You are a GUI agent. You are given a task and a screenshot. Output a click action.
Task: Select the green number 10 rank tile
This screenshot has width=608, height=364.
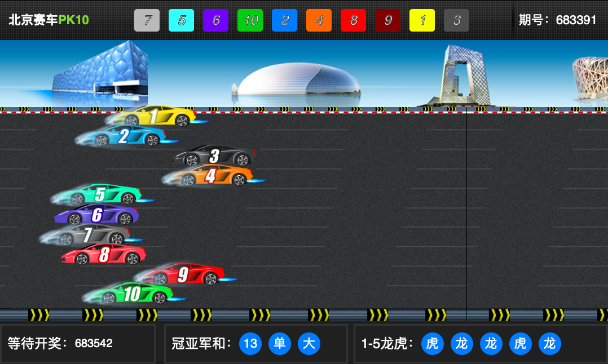tap(250, 20)
